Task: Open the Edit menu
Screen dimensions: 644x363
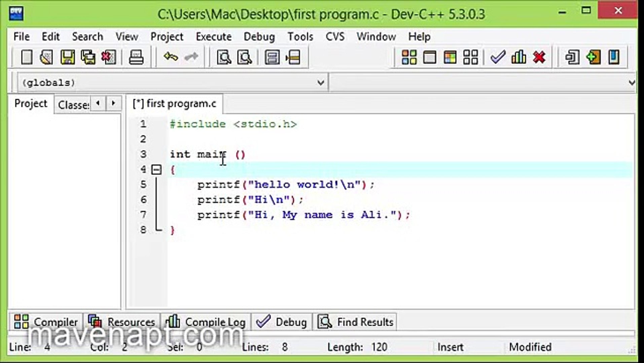Action: coord(50,36)
